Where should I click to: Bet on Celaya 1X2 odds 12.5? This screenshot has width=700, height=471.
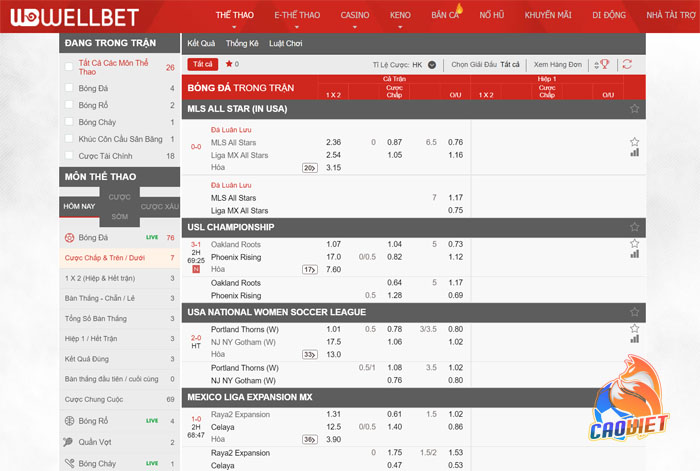pos(333,427)
